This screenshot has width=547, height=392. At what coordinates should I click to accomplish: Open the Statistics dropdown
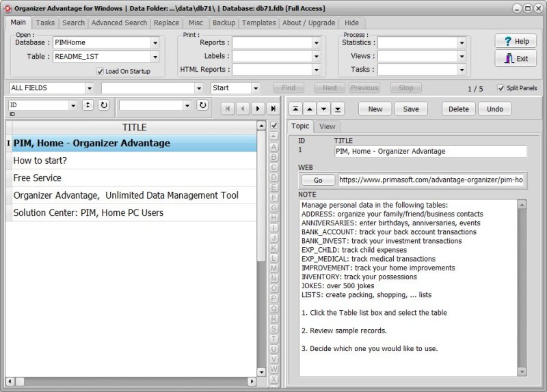click(462, 43)
